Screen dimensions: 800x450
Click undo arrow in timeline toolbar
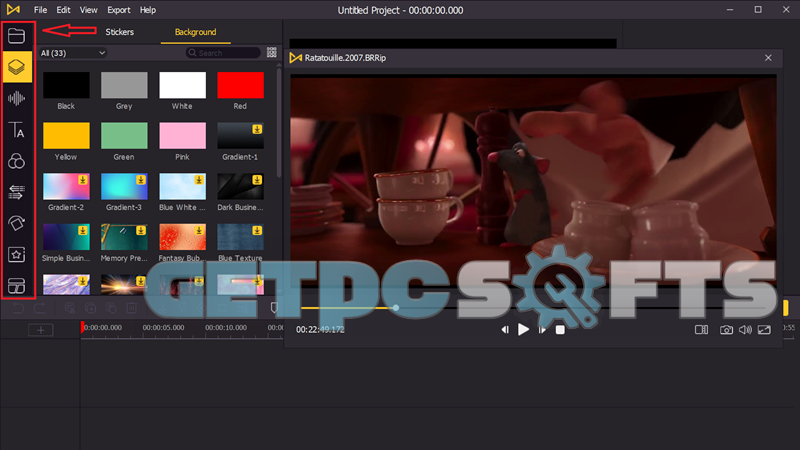18,308
